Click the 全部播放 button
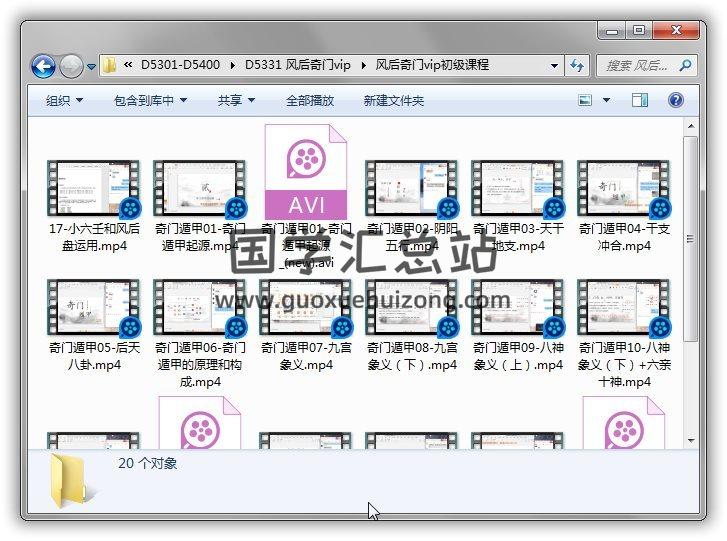Screen dimensions: 727x541 [x=310, y=100]
